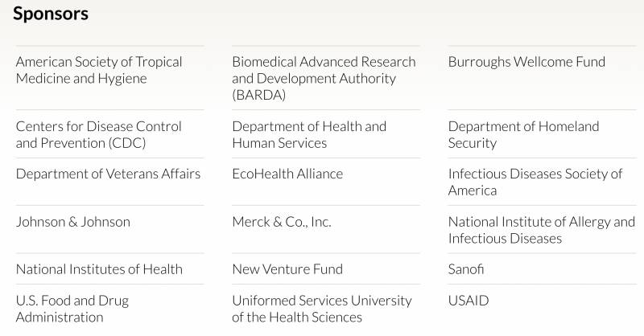The image size is (644, 336).
Task: Open Centers for Disease Control and Prevention
Action: pos(99,134)
